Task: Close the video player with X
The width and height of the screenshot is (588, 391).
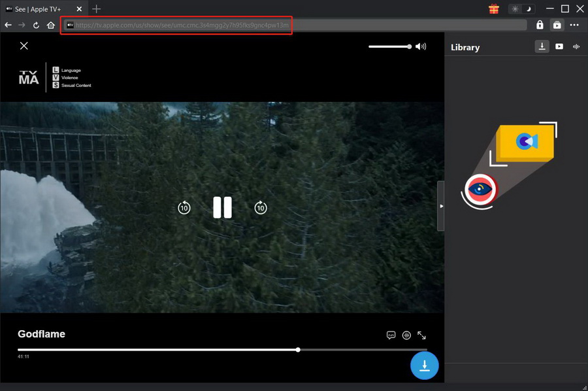Action: tap(24, 46)
